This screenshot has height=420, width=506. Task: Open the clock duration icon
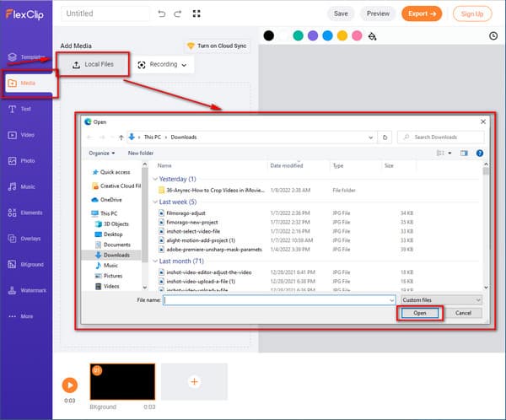click(493, 35)
